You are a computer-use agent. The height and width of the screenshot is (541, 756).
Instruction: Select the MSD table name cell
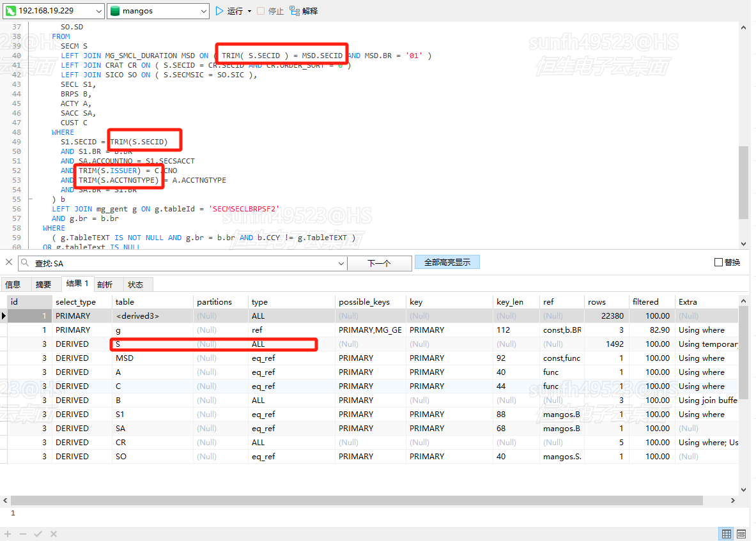click(153, 358)
